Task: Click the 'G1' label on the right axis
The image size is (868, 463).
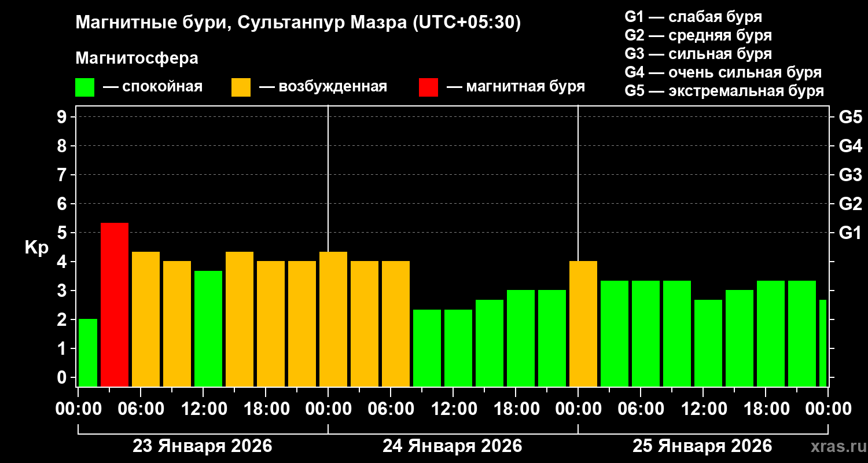Action: coord(851,233)
